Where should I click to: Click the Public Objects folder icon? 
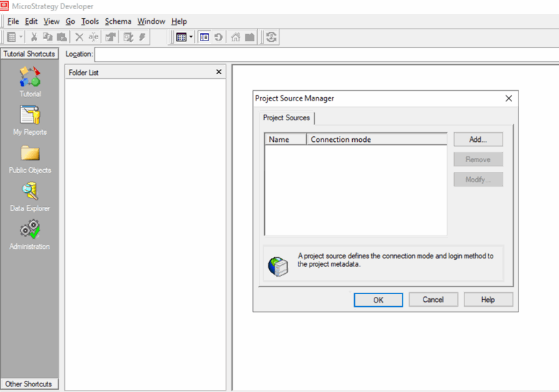[29, 153]
